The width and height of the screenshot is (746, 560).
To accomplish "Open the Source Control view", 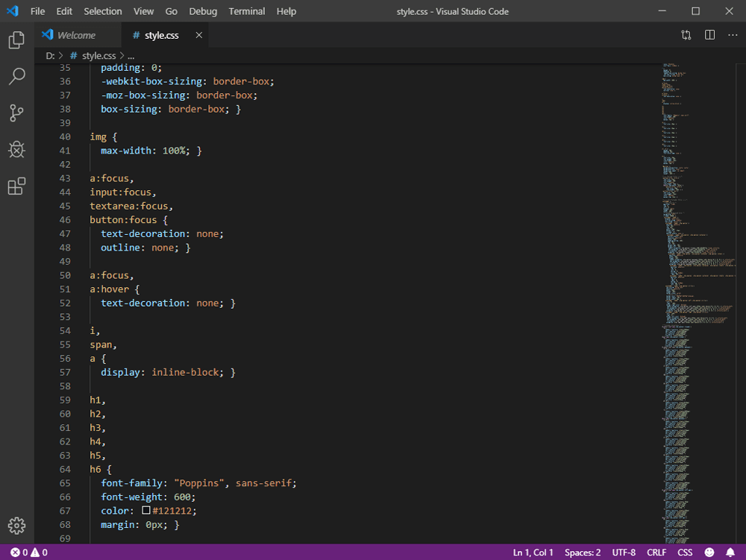I will click(x=16, y=113).
